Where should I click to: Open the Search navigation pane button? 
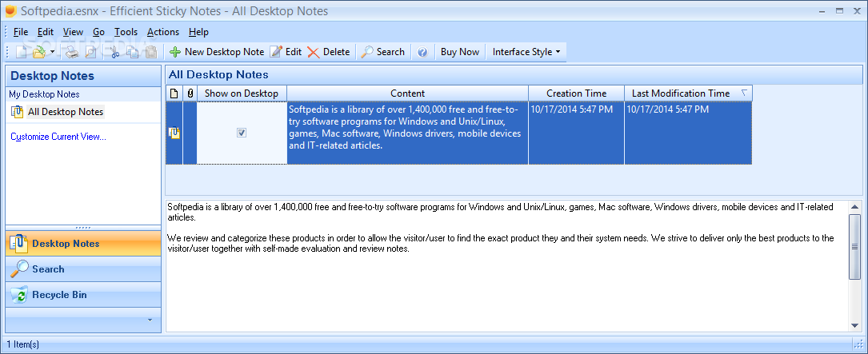(83, 269)
